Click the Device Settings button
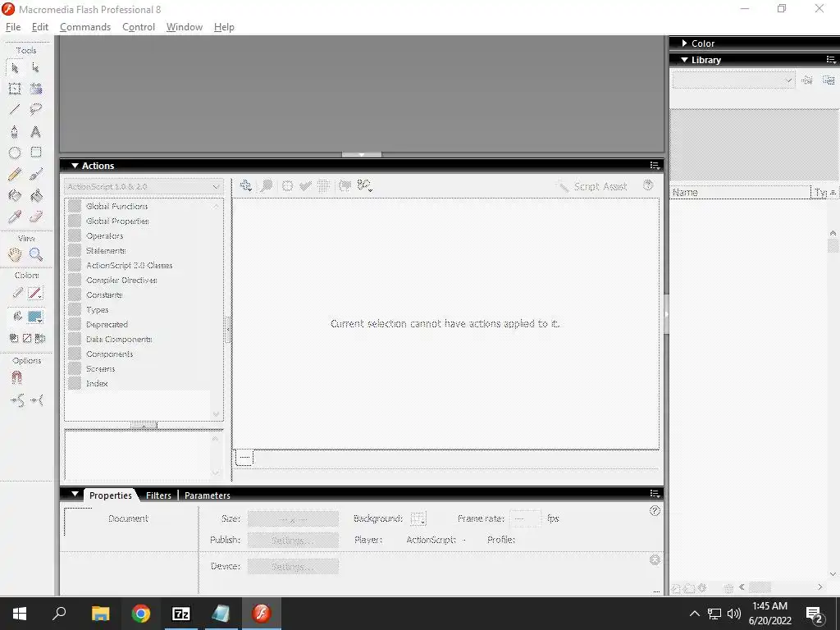The height and width of the screenshot is (630, 840). tap(293, 566)
